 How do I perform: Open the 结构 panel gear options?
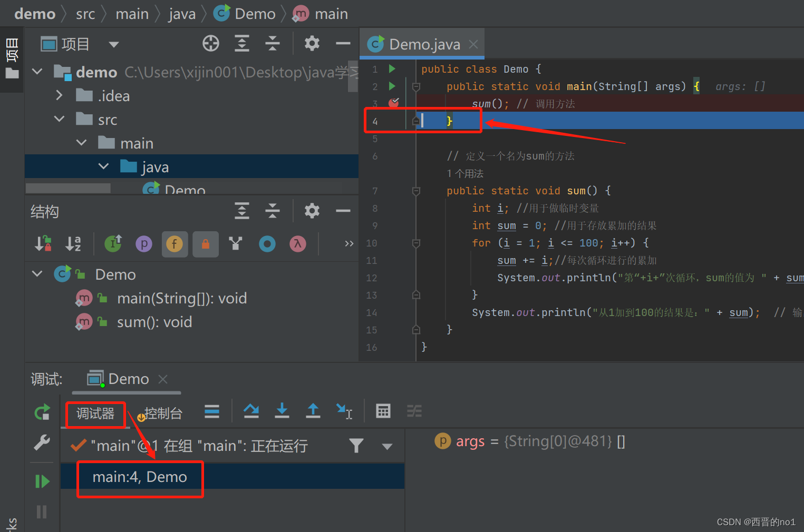tap(312, 211)
